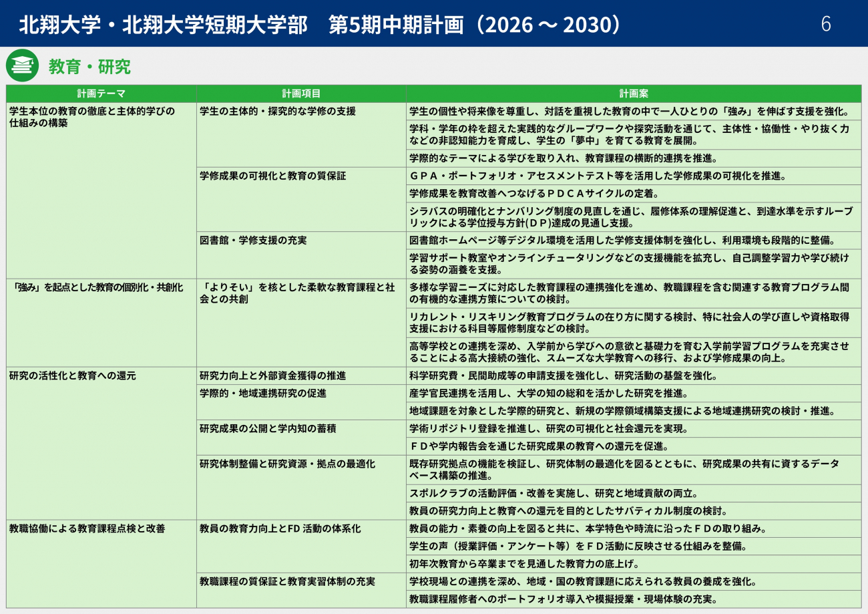Click the 図書館・学修支援の充実 cell
The width and height of the screenshot is (868, 614).
coord(253,241)
